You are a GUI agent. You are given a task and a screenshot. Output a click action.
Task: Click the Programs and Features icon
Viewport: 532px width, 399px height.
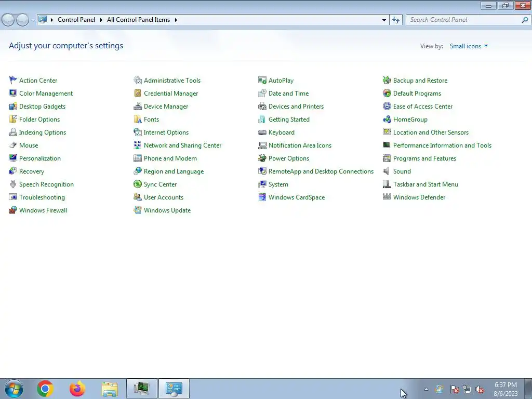click(x=387, y=158)
